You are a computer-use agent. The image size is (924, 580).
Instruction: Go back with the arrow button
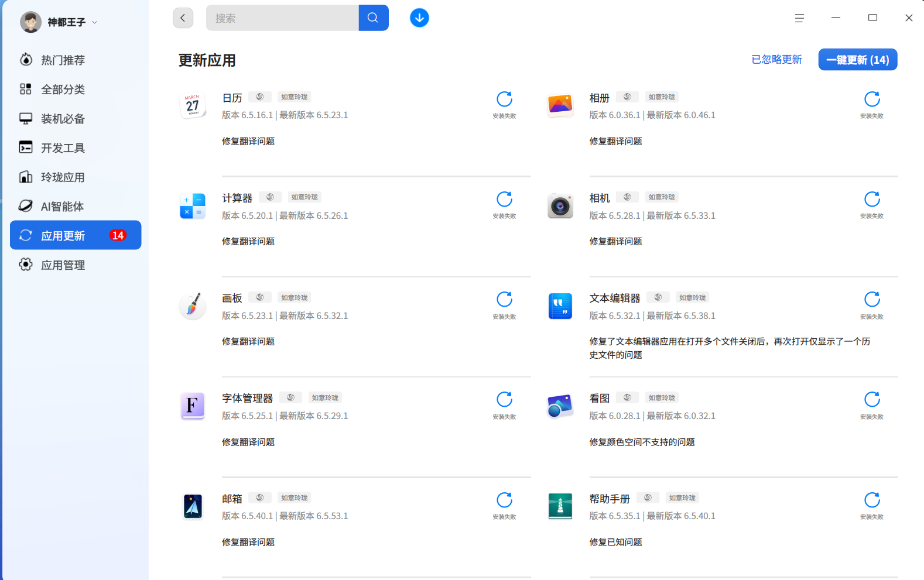[183, 18]
